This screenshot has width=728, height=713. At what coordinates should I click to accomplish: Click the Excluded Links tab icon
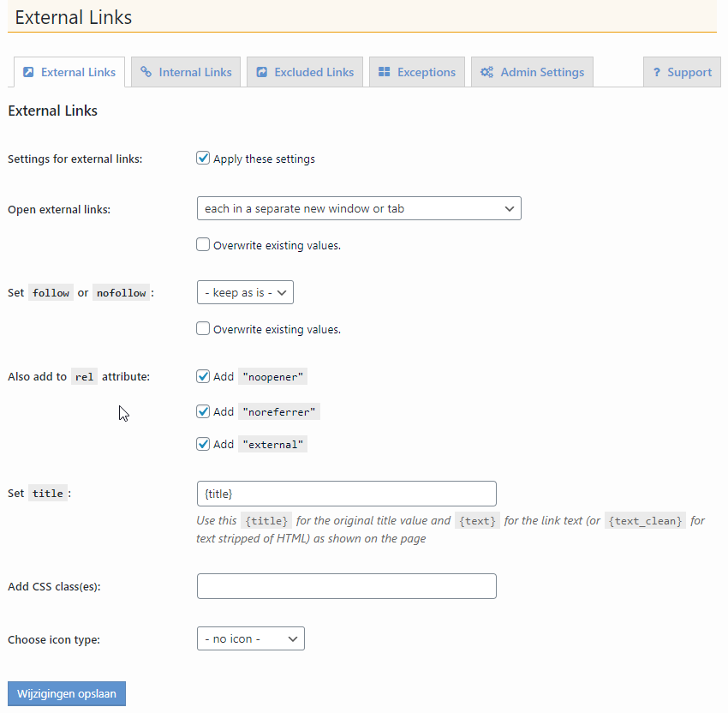(x=262, y=72)
